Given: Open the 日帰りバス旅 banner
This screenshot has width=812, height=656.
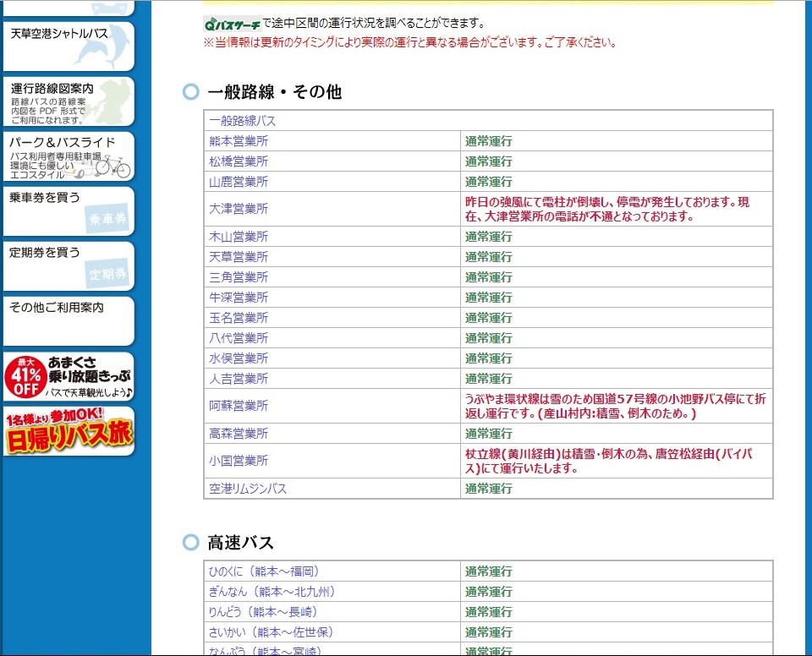Looking at the screenshot, I should [69, 431].
